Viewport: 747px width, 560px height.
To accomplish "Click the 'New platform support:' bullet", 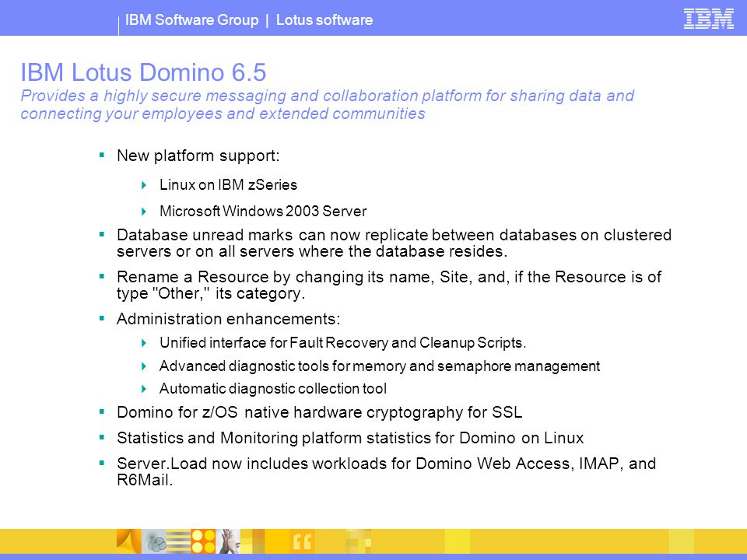I will click(x=198, y=156).
